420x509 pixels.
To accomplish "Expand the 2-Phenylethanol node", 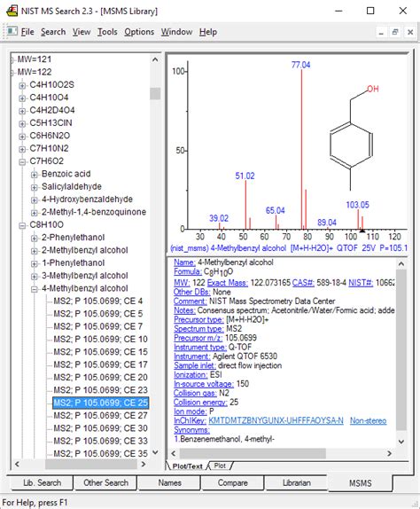I will click(34, 239).
